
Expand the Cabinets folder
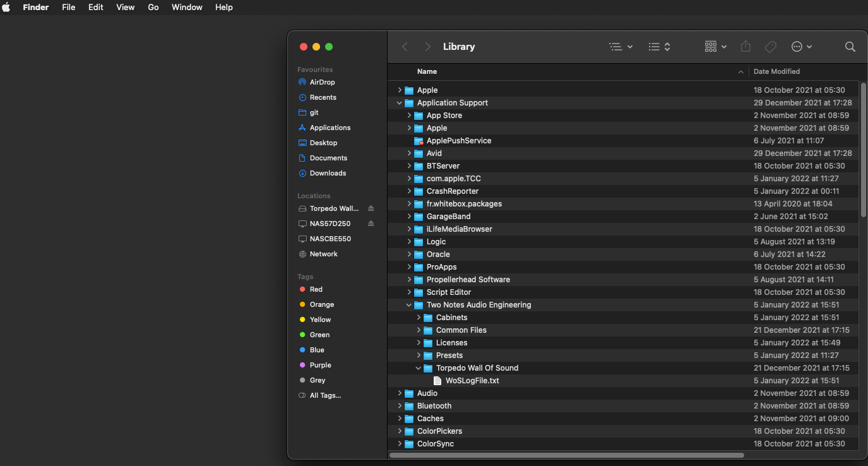tap(419, 318)
